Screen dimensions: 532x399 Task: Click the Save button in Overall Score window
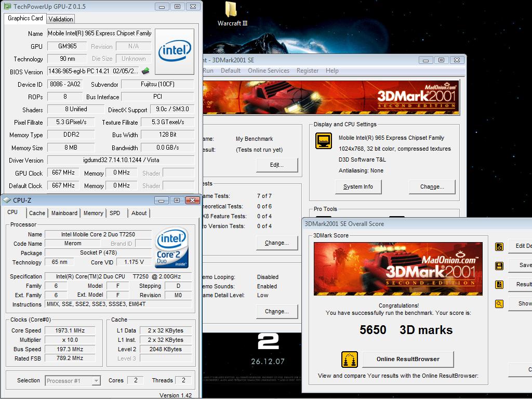[520, 265]
